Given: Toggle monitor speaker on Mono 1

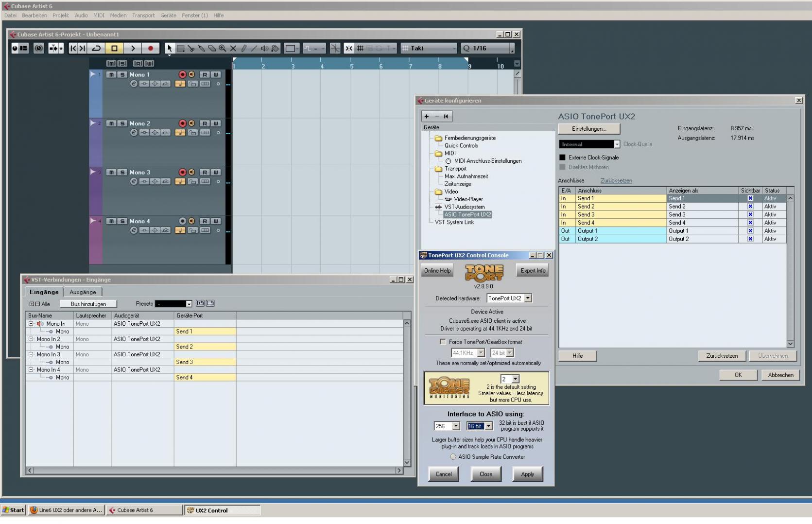Looking at the screenshot, I should point(191,74).
